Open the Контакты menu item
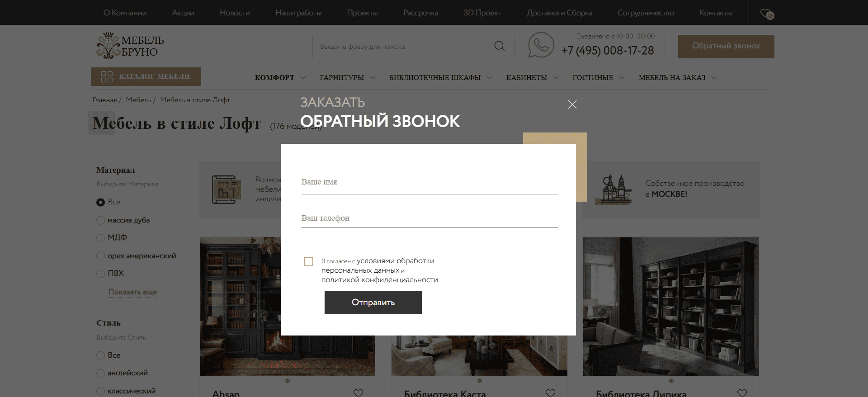 click(x=716, y=13)
